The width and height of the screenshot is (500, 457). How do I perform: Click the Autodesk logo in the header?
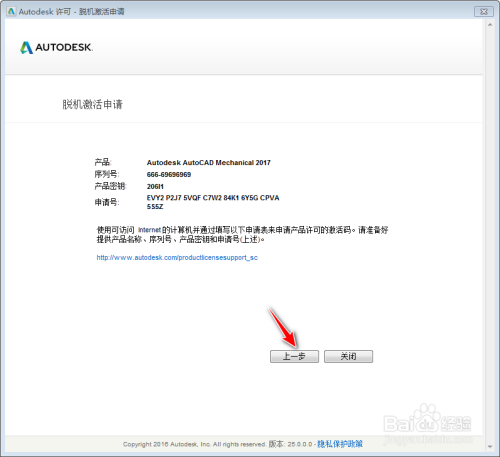click(x=56, y=47)
